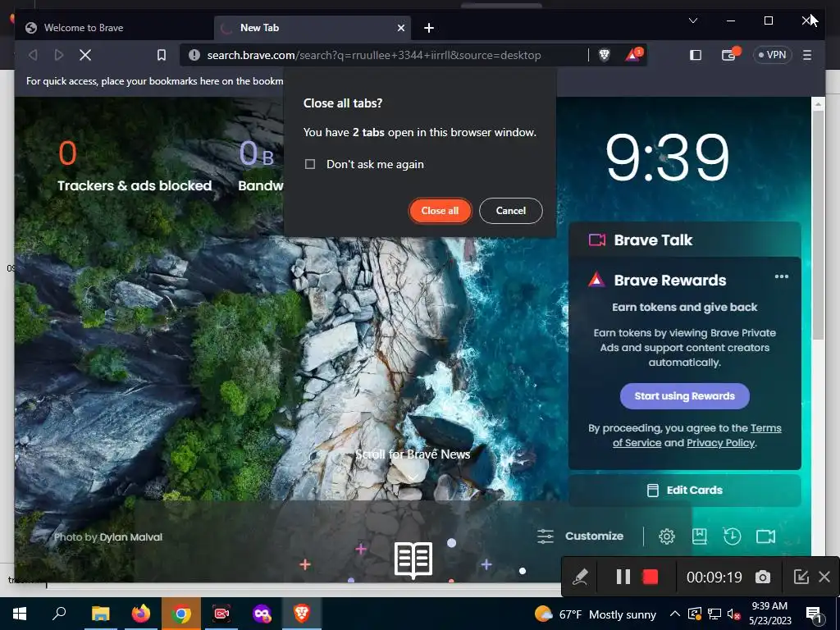This screenshot has width=840, height=630.
Task: Open a new tab with plus button
Action: pos(428,28)
